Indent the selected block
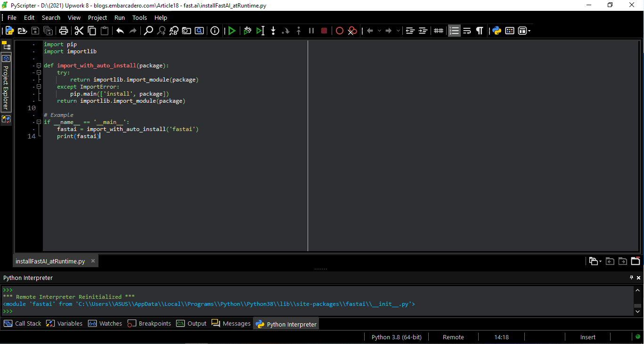The height and width of the screenshot is (344, 644). pos(423,31)
